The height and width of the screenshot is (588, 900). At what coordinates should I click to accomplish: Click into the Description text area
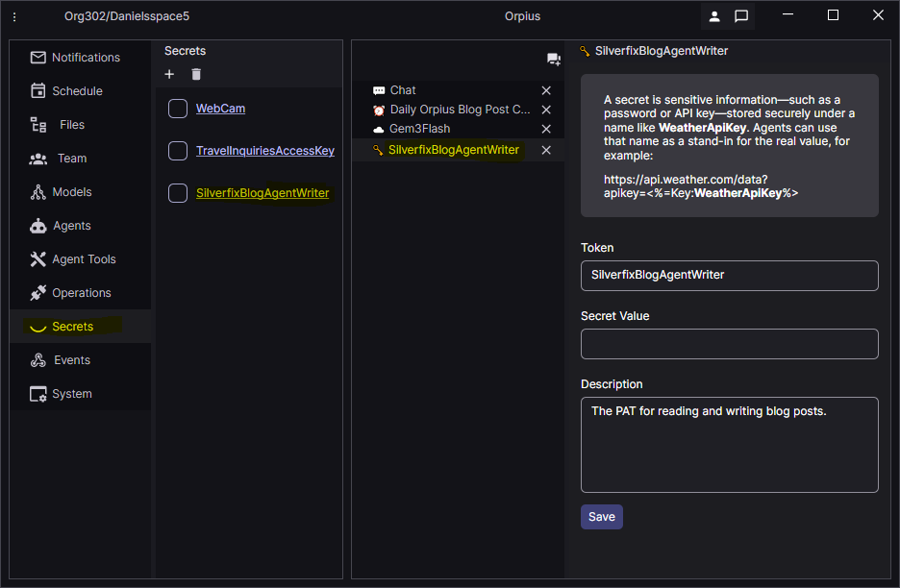[729, 445]
